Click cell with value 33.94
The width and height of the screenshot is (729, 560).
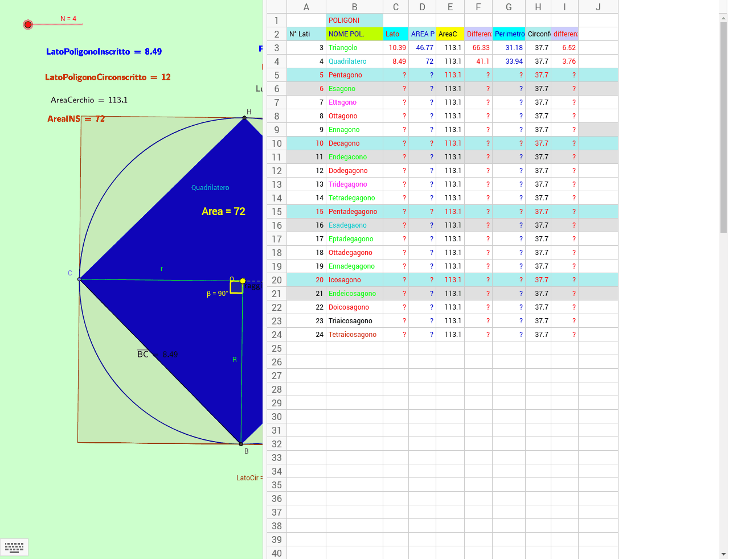tap(509, 61)
